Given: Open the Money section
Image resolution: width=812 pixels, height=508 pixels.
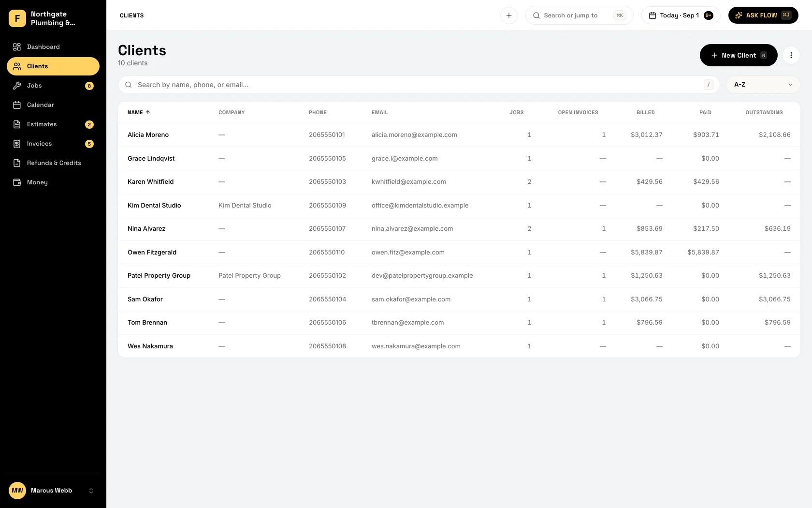Looking at the screenshot, I should tap(53, 182).
